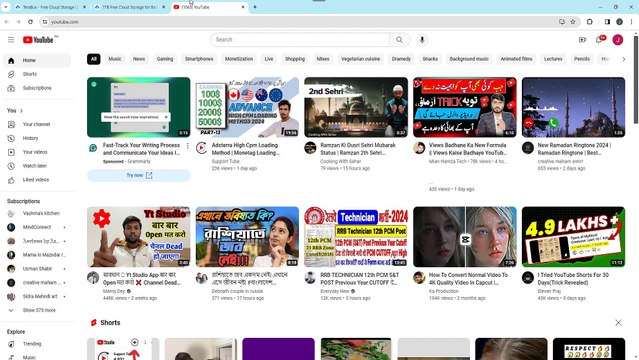The width and height of the screenshot is (639, 360).
Task: Open Usman Shabir subscription channel
Action: (x=37, y=269)
